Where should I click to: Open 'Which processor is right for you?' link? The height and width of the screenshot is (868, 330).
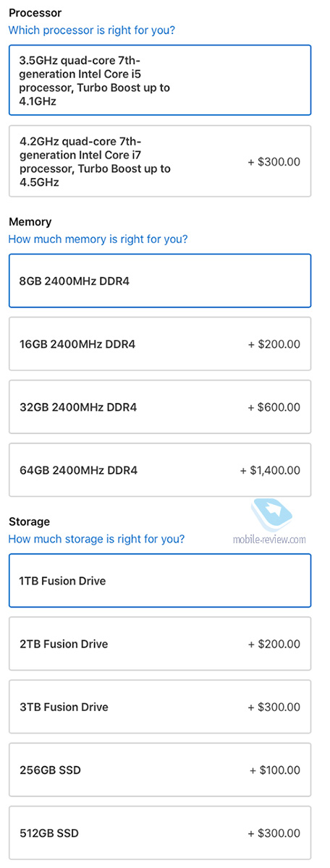coord(91,30)
